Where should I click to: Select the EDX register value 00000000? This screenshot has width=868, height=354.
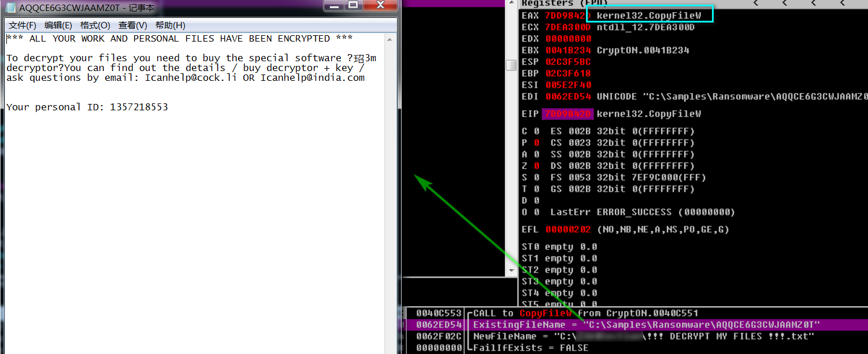pyautogui.click(x=568, y=39)
